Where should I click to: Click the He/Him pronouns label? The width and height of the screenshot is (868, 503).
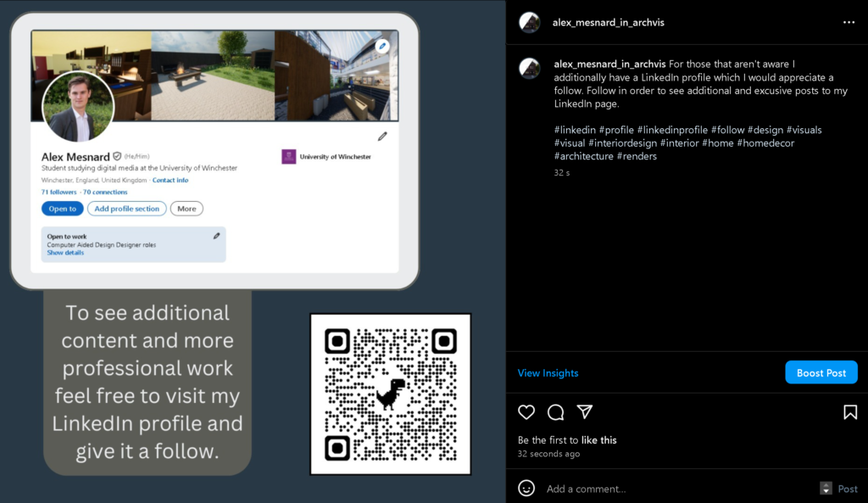click(x=136, y=157)
